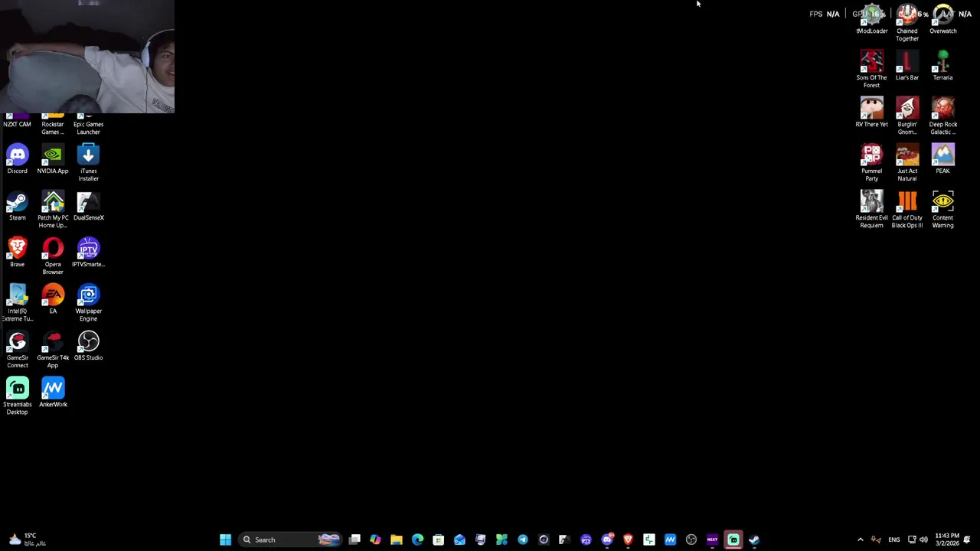Open File Explorer from the taskbar
This screenshot has height=551, width=980.
pyautogui.click(x=397, y=540)
